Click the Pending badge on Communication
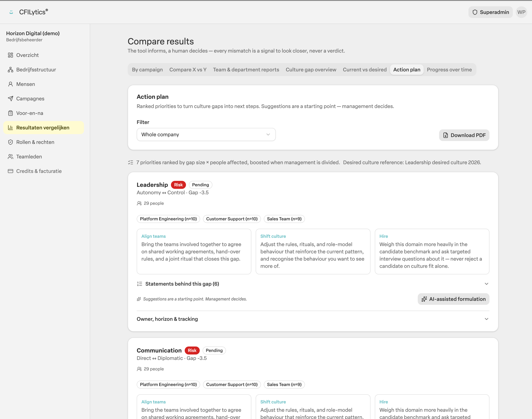The width and height of the screenshot is (532, 419). [214, 350]
